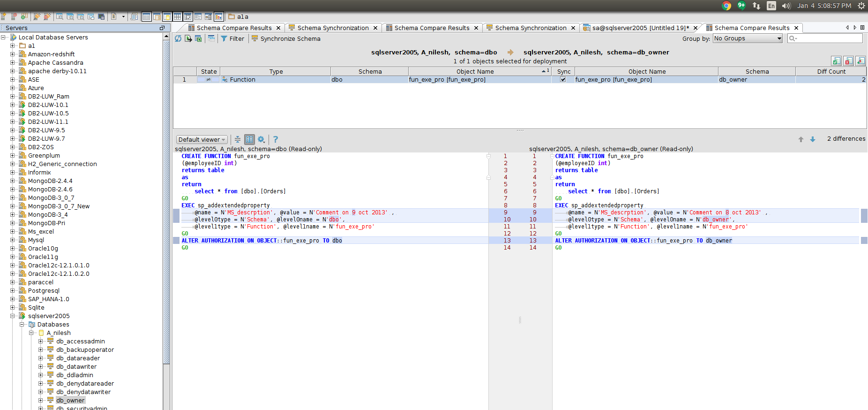
Task: Jump to next difference with blue down arrow
Action: [813, 139]
